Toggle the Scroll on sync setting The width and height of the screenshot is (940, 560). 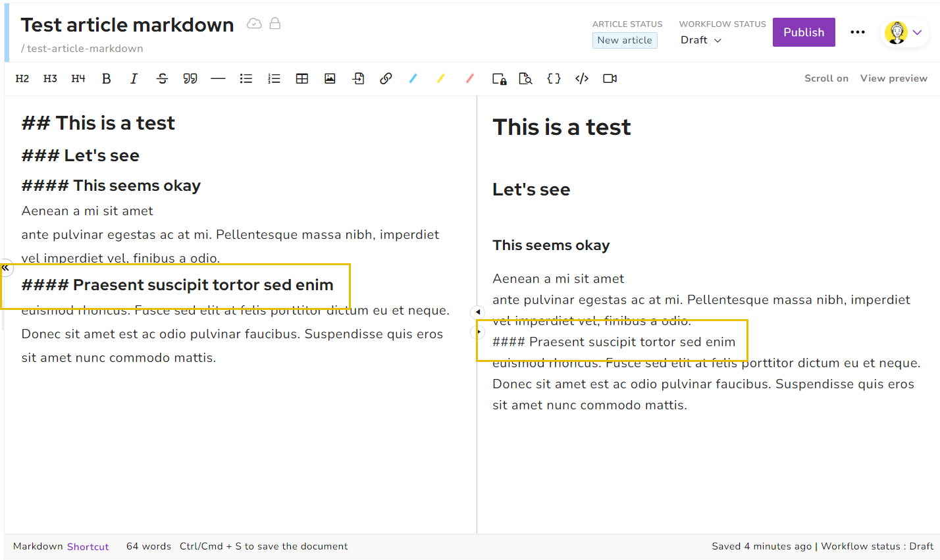(x=826, y=78)
